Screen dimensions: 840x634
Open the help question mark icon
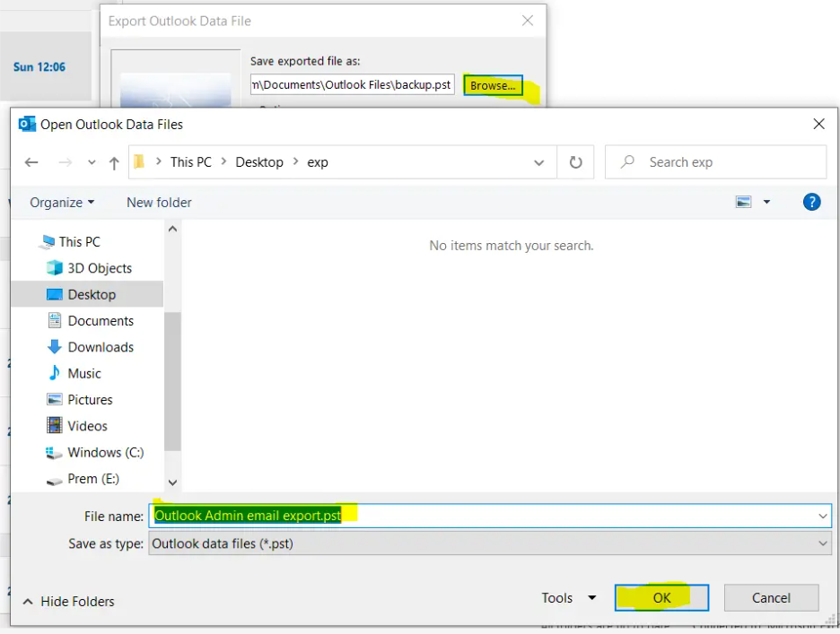tap(811, 202)
